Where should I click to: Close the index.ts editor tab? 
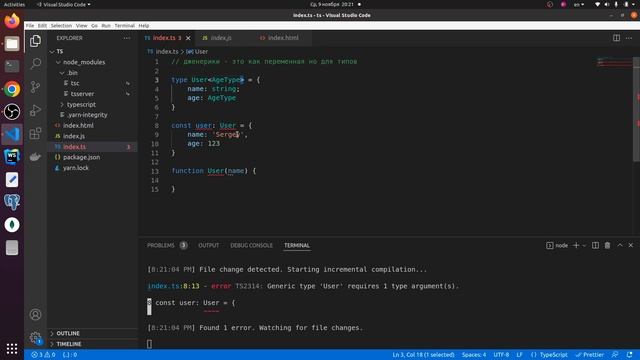[x=188, y=38]
